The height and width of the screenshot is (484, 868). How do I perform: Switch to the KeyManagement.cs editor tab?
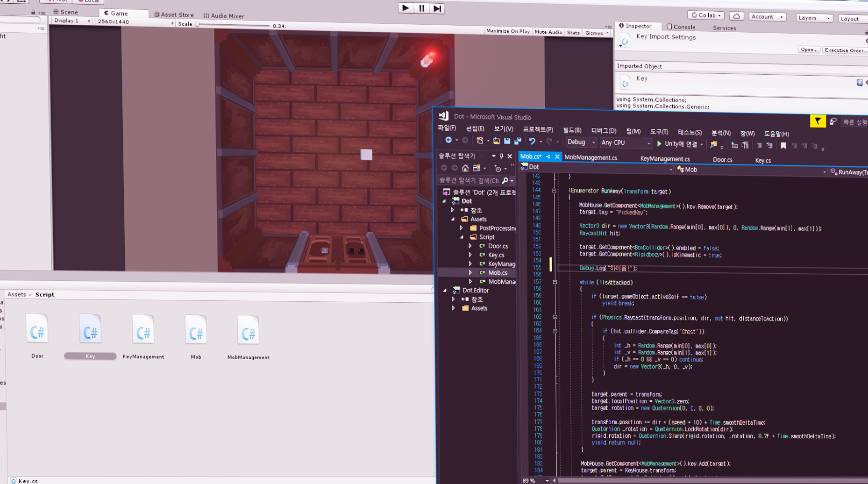(x=664, y=159)
